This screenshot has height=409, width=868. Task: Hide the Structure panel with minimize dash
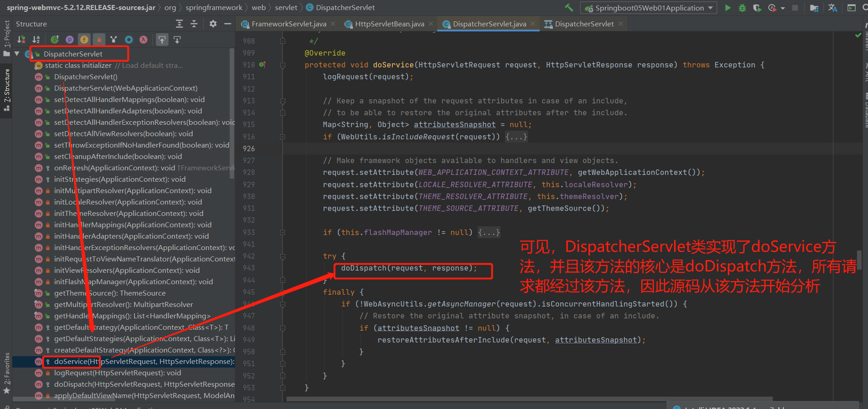(228, 24)
